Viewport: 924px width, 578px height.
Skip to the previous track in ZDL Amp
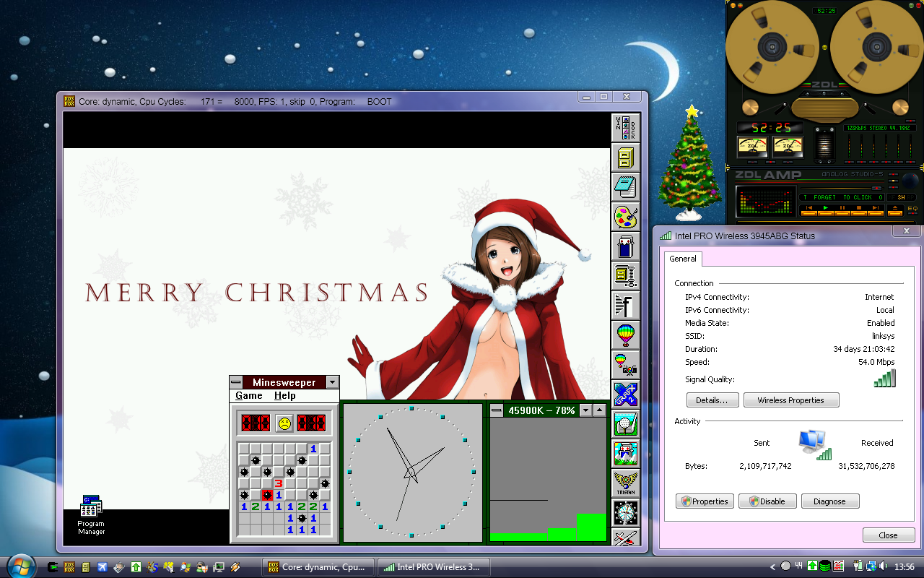click(809, 211)
